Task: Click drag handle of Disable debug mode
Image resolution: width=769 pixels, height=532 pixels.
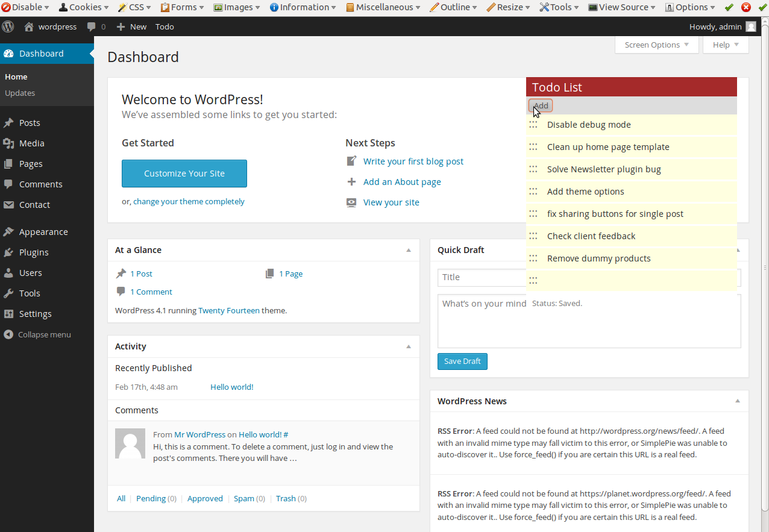Action: point(533,125)
